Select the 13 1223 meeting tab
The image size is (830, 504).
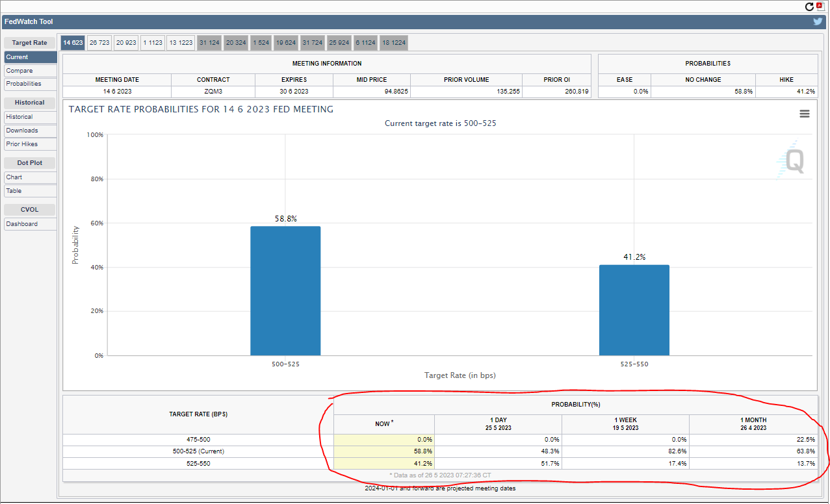click(181, 43)
